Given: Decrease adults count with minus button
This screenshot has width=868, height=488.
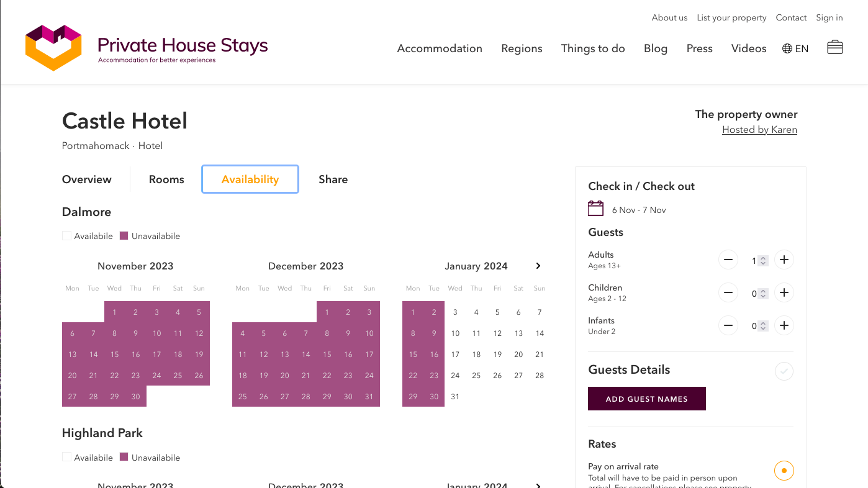Looking at the screenshot, I should coord(728,260).
